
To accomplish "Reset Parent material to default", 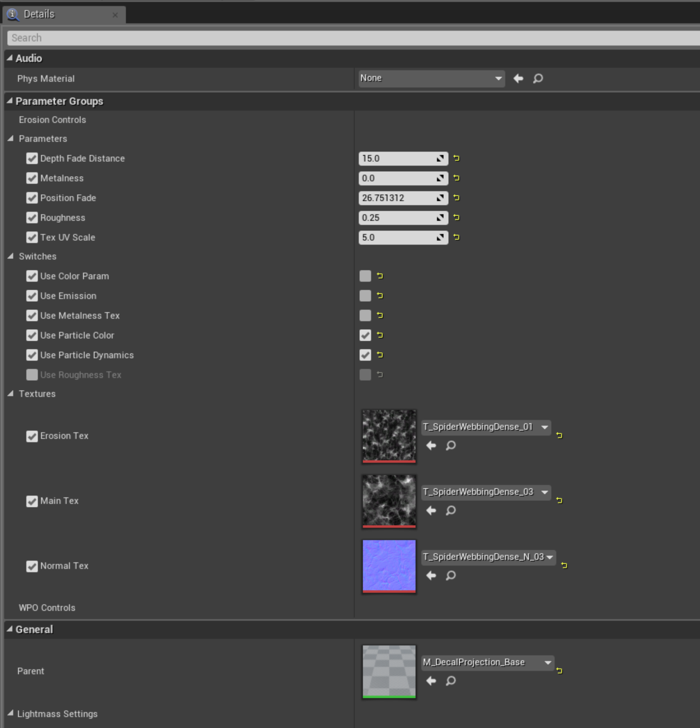I will (x=559, y=670).
